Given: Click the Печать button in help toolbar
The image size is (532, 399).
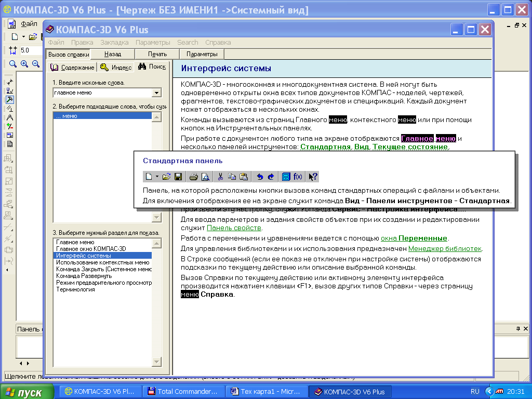Looking at the screenshot, I should (157, 54).
